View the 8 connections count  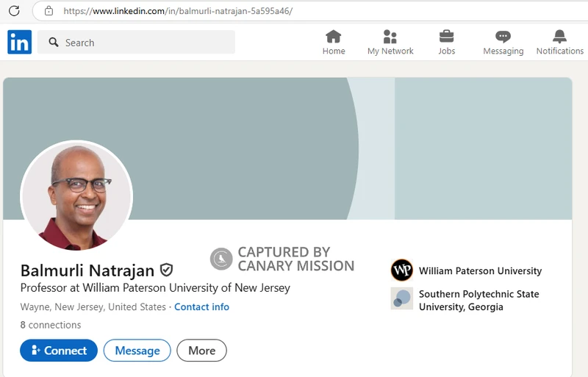click(51, 325)
